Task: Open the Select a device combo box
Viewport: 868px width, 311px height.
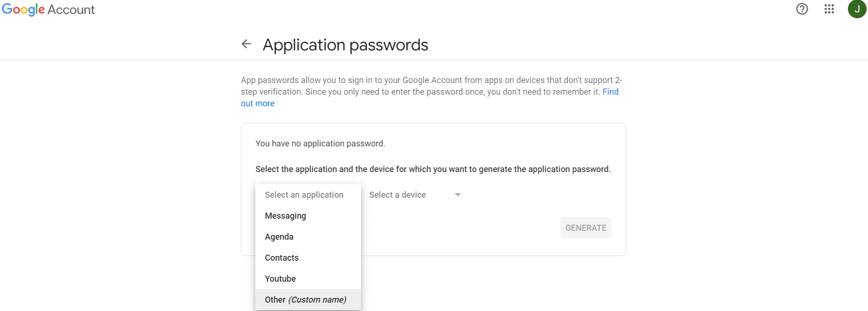Action: pyautogui.click(x=415, y=195)
